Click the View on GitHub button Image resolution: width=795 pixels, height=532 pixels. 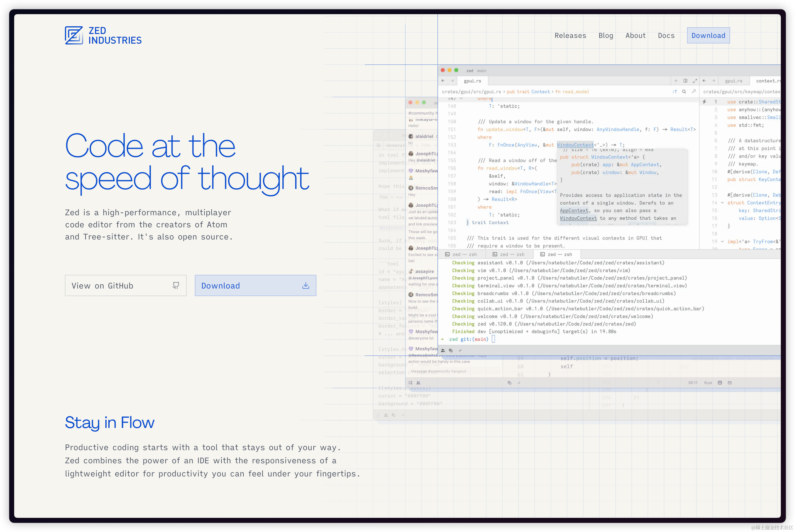tap(126, 286)
